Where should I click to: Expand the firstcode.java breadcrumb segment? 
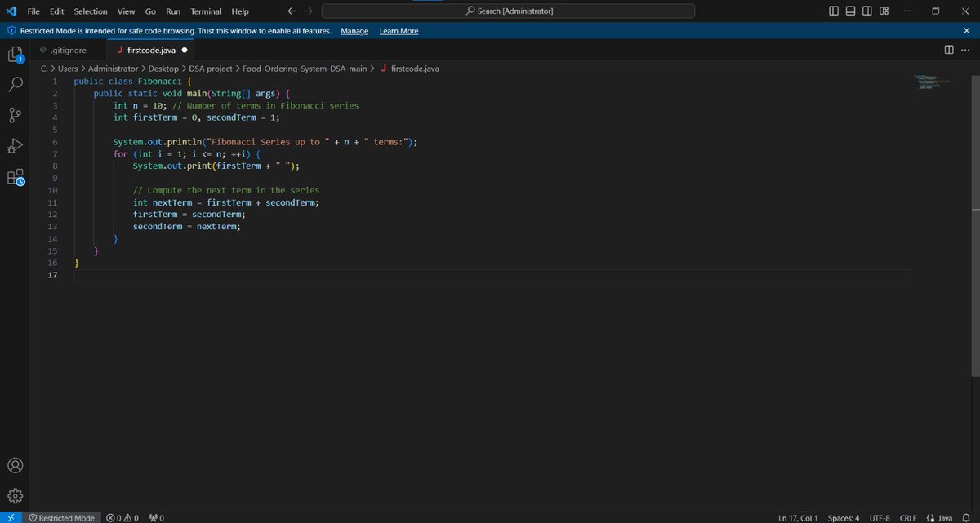[x=415, y=69]
